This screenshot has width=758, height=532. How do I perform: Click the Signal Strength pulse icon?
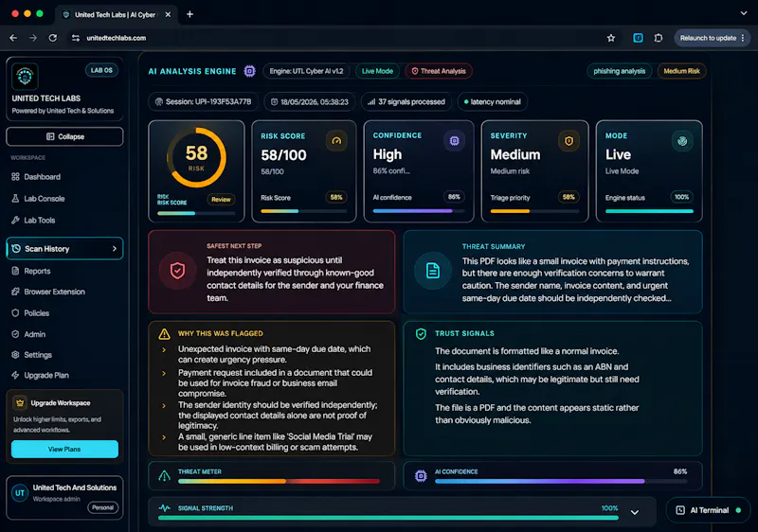tap(164, 508)
